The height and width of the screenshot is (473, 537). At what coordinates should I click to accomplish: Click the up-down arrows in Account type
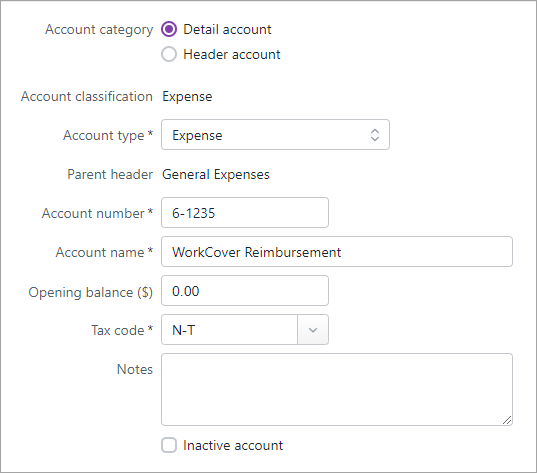coord(375,135)
